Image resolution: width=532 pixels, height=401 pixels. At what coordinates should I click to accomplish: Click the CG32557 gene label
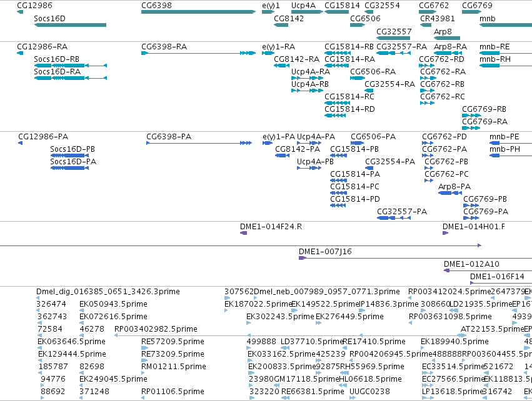394,31
